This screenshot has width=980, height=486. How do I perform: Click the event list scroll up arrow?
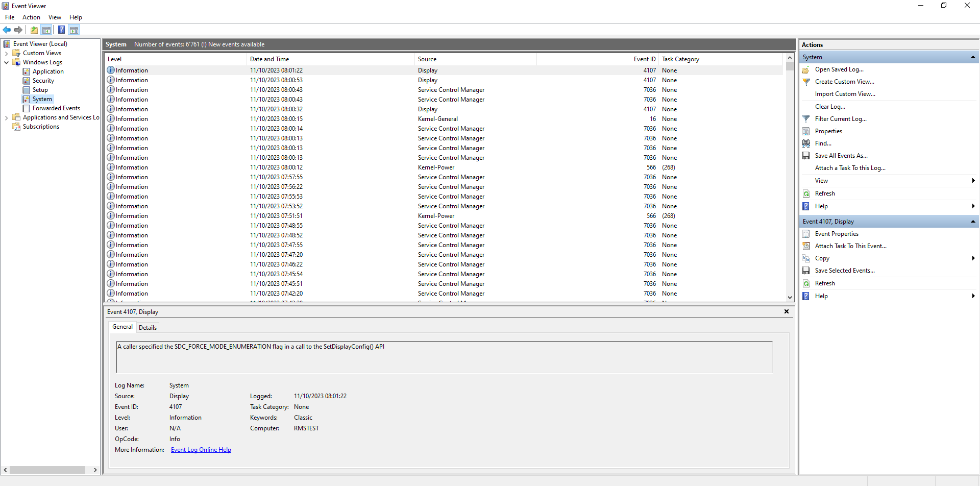790,58
